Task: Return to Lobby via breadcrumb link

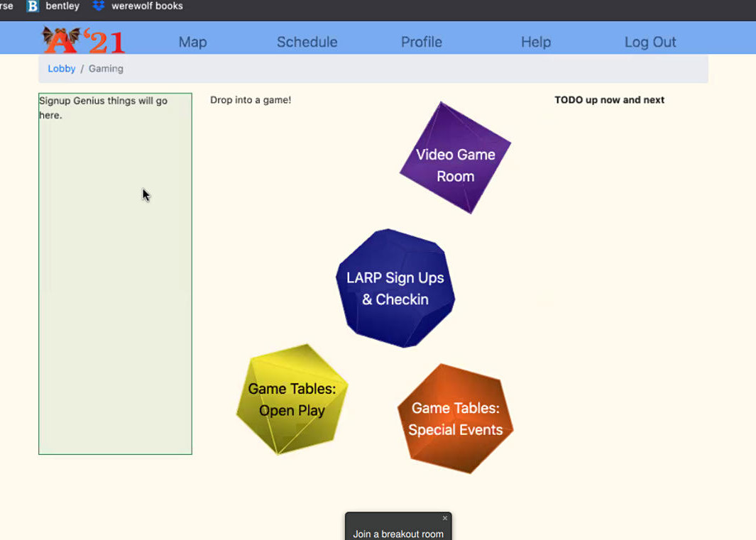Action: coord(62,69)
